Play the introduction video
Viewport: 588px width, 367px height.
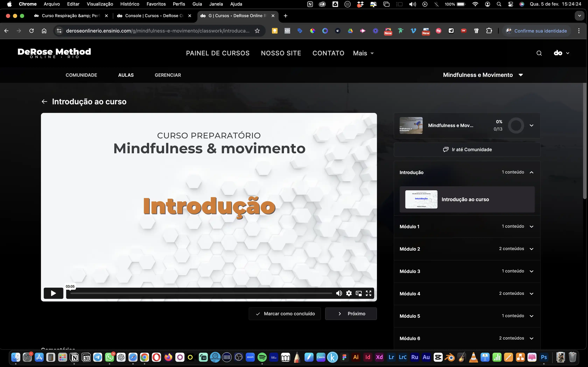53,293
